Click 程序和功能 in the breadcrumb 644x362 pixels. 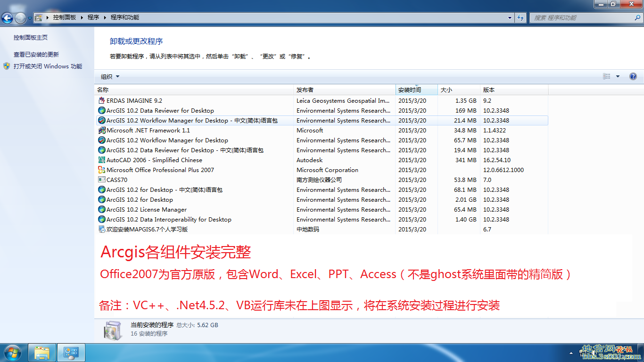pos(125,17)
